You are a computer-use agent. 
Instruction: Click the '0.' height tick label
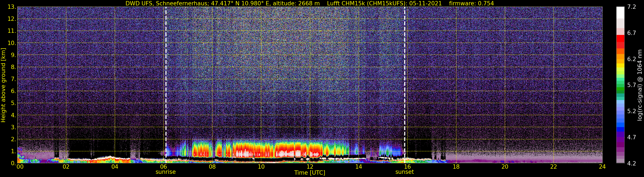[x=13, y=163]
